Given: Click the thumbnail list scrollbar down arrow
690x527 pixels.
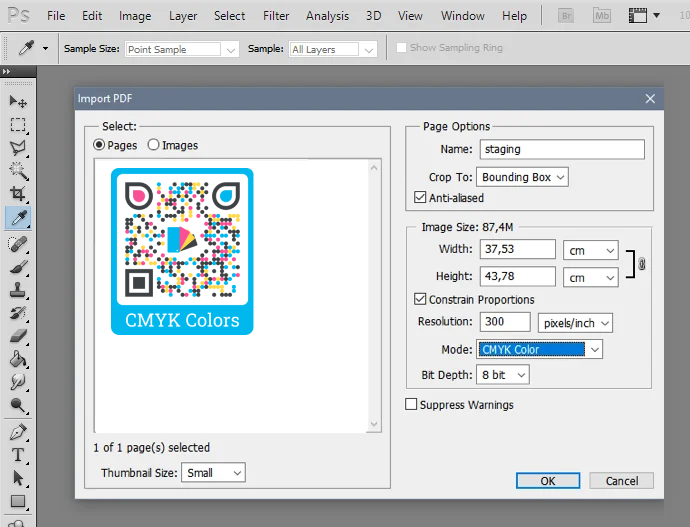Looking at the screenshot, I should pyautogui.click(x=374, y=424).
